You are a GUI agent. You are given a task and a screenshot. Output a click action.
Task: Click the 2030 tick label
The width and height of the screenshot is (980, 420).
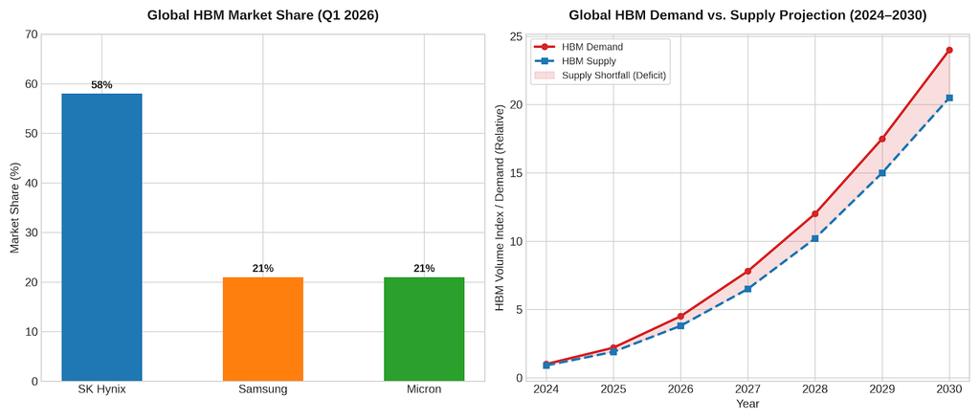[x=949, y=389]
